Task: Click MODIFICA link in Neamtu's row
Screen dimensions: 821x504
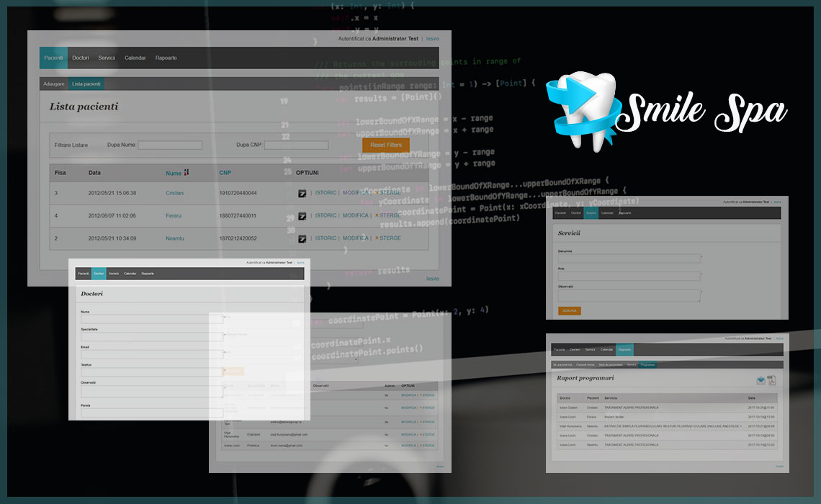Action: (x=355, y=238)
